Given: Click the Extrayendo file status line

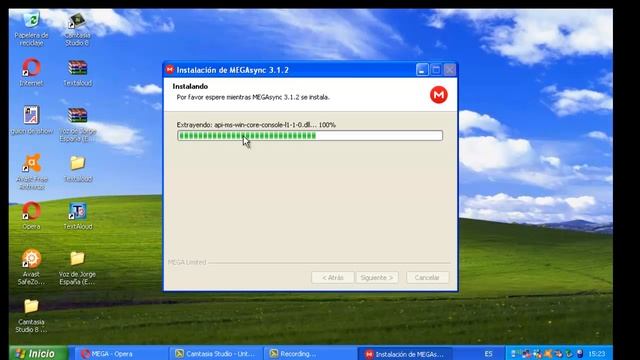Looking at the screenshot, I should coord(256,125).
